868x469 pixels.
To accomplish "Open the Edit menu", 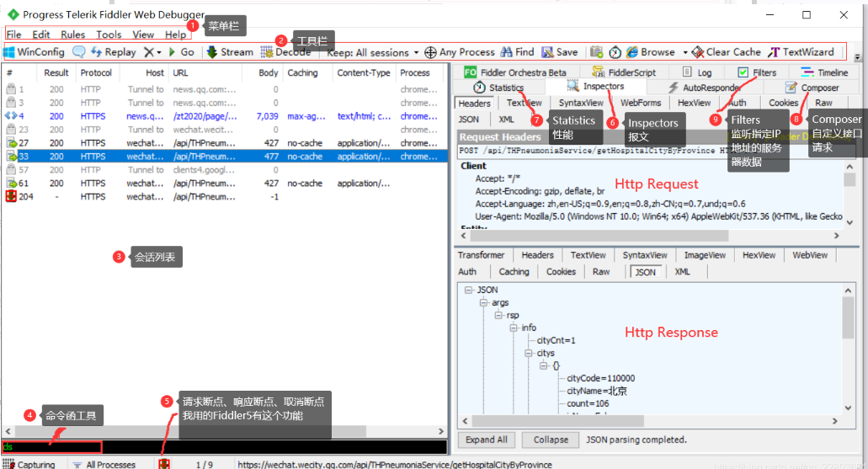I will click(41, 35).
